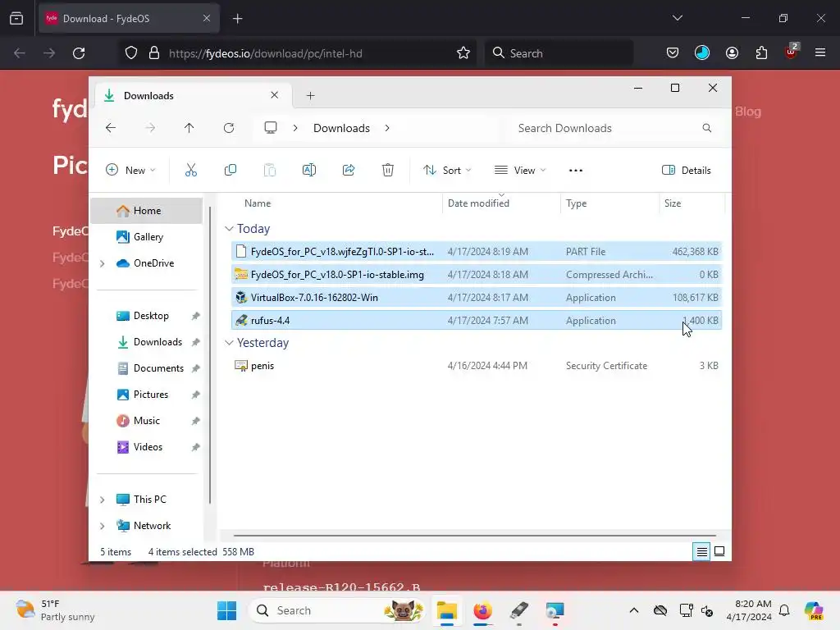The width and height of the screenshot is (840, 630).
Task: Open Documents in the navigation pane
Action: point(146,368)
